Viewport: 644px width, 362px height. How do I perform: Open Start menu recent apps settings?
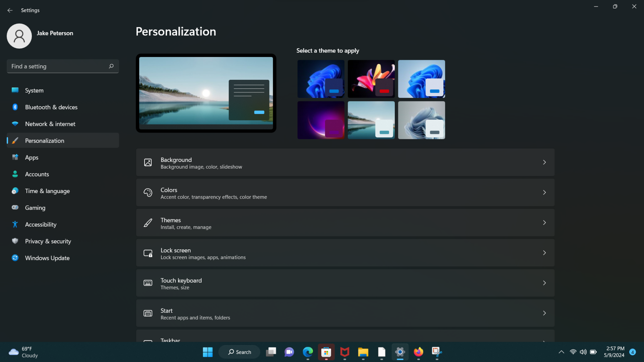coord(345,313)
